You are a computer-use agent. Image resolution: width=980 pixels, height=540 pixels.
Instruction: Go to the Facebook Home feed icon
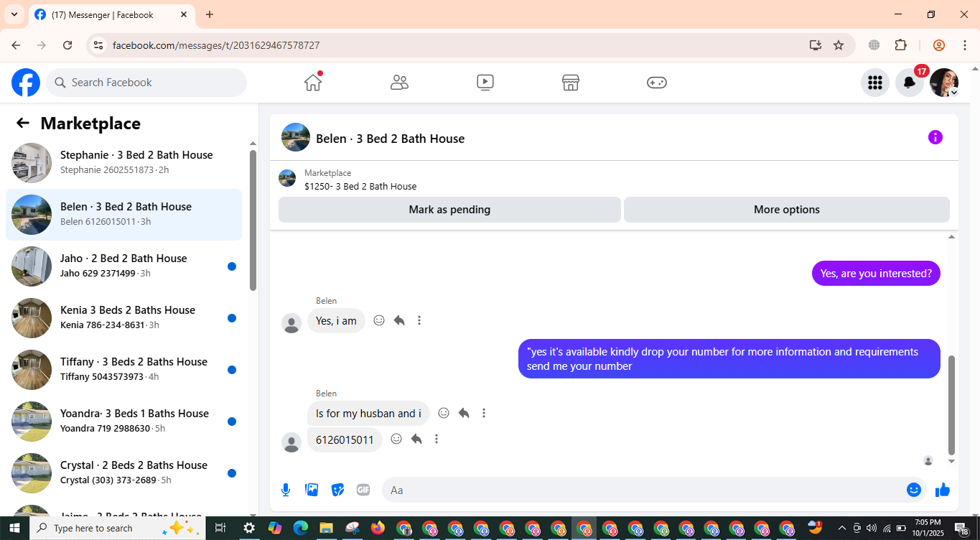(x=313, y=83)
